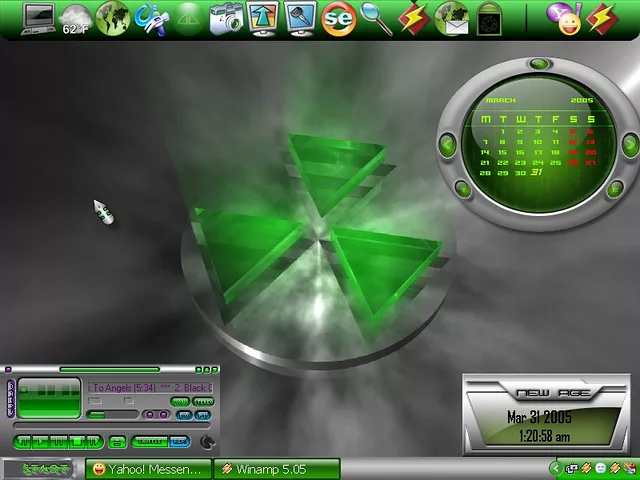Viewport: 640px width, 480px height.
Task: Click the rightmost Winamp lightning dock icon
Action: coord(602,19)
